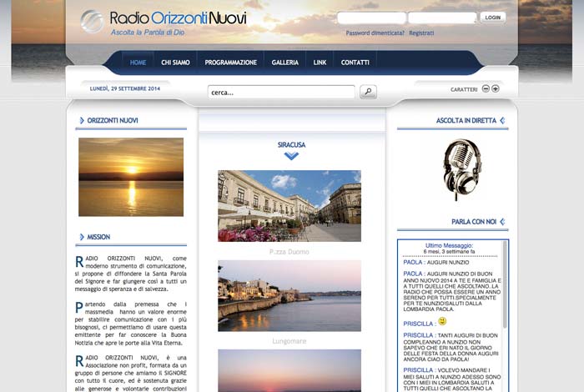
Task: Click the P.zza Duomo caption
Action: coord(289,252)
